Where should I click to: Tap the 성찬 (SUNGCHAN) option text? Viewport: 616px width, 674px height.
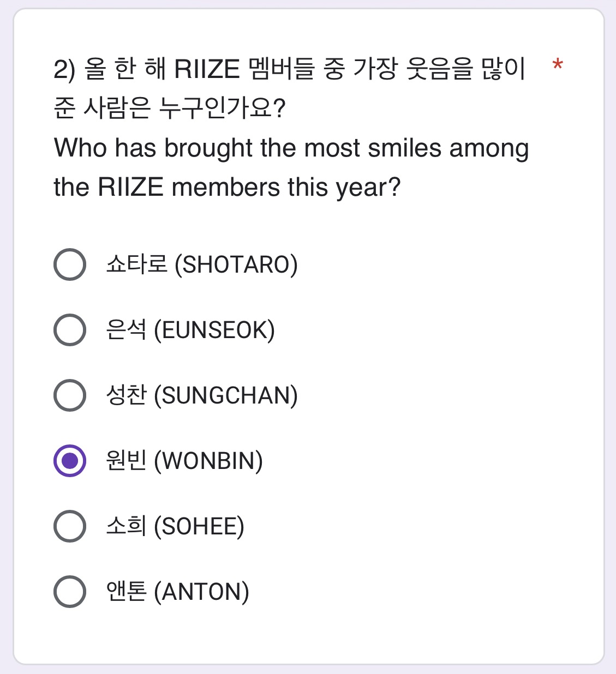pyautogui.click(x=202, y=395)
